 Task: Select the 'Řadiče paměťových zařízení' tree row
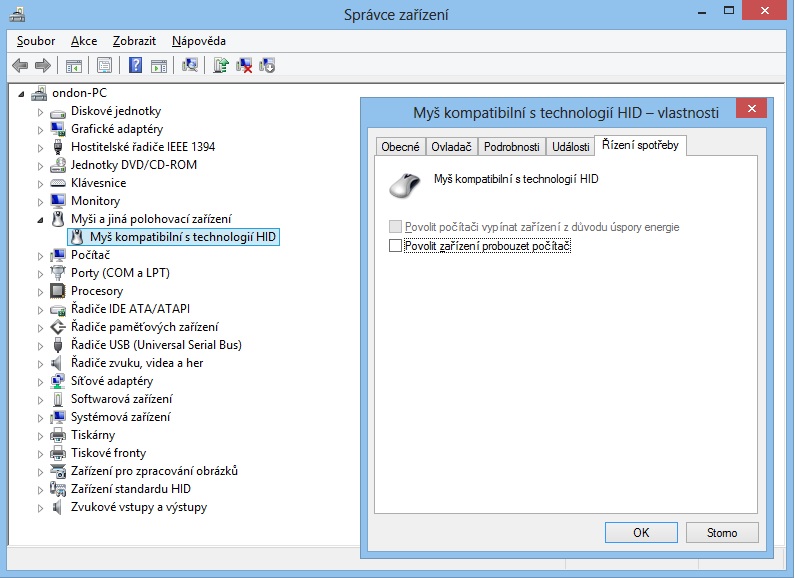click(x=144, y=327)
